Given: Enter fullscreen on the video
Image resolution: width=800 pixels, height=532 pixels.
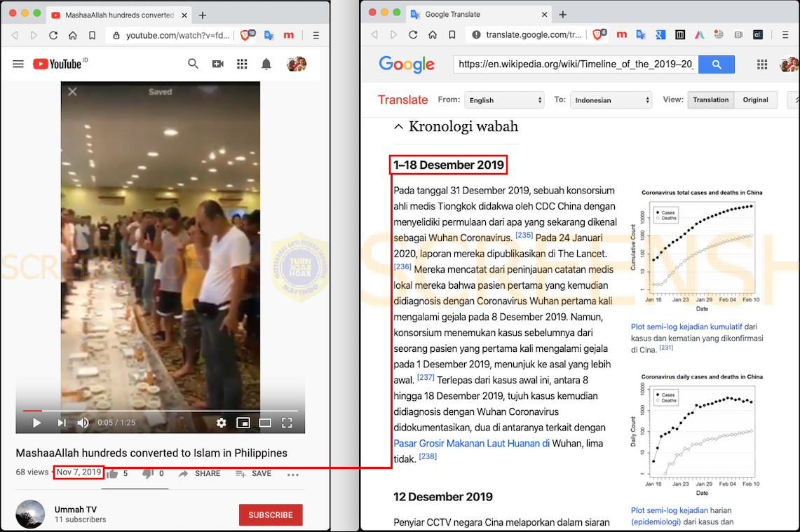Looking at the screenshot, I should coord(287,423).
